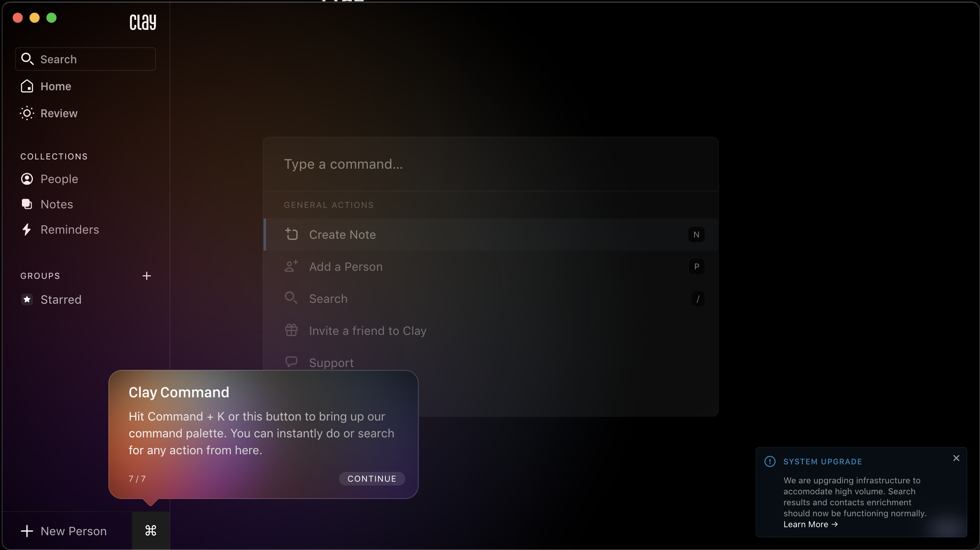Click the Clay logo

tap(143, 22)
